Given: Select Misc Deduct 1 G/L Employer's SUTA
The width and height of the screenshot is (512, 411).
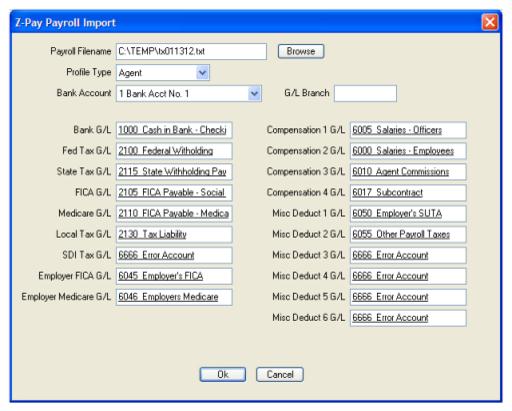Looking at the screenshot, I should click(408, 213).
